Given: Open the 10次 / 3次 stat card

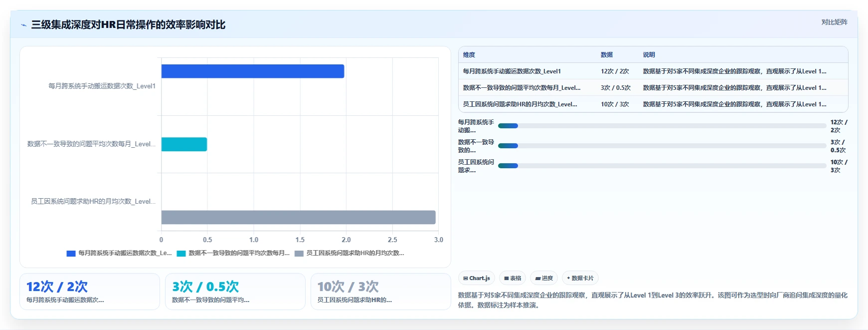Looking at the screenshot, I should point(381,292).
